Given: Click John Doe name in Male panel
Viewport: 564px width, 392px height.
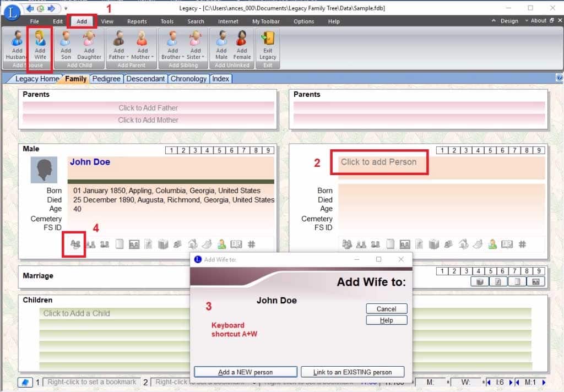Looking at the screenshot, I should (90, 162).
